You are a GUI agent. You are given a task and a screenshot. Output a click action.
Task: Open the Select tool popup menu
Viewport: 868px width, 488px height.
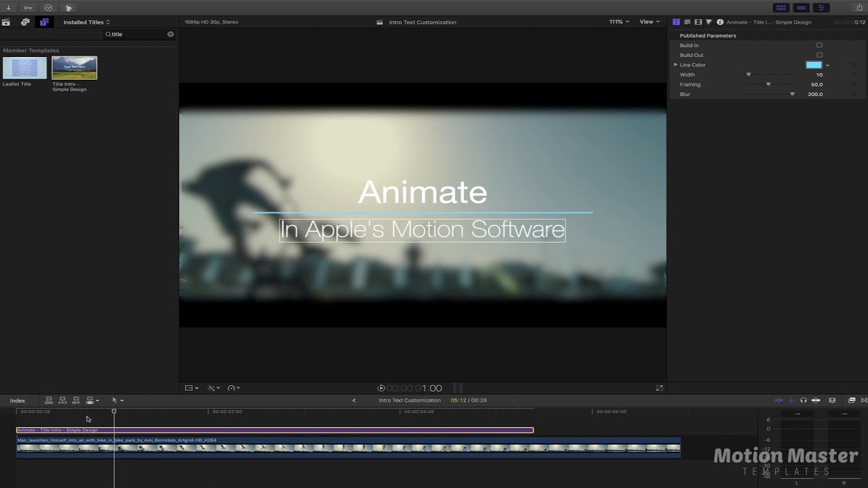117,401
